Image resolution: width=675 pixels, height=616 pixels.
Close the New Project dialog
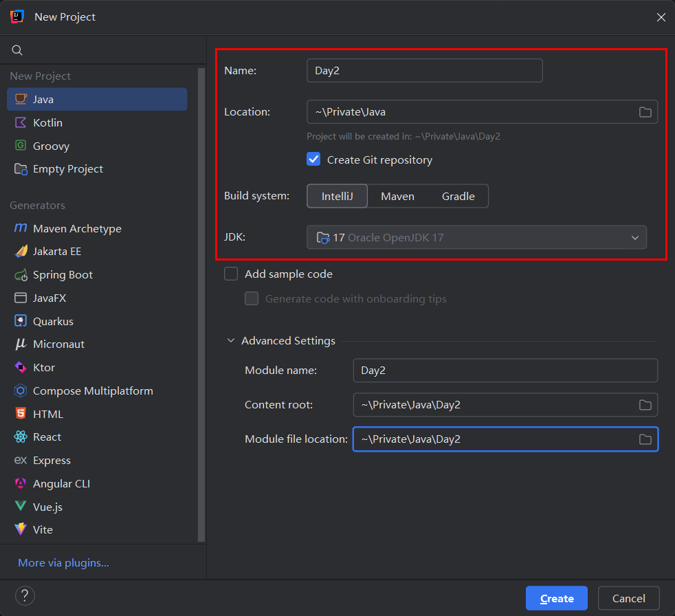tap(661, 17)
